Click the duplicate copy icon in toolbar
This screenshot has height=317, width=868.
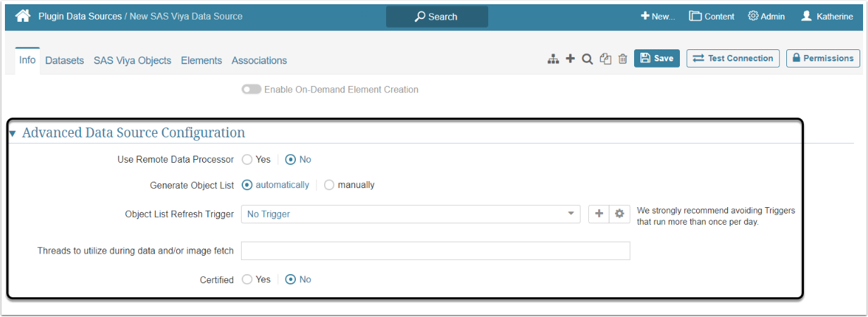click(x=605, y=59)
